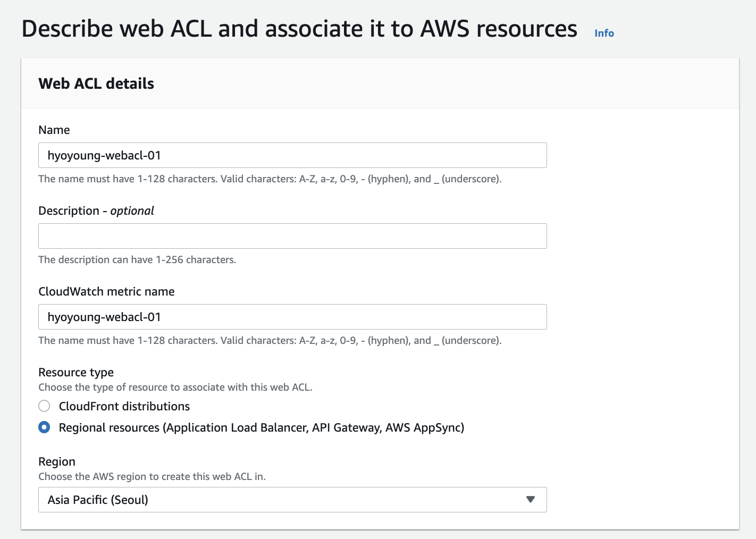756x539 pixels.
Task: Select the Regional resources radio button
Action: 44,427
